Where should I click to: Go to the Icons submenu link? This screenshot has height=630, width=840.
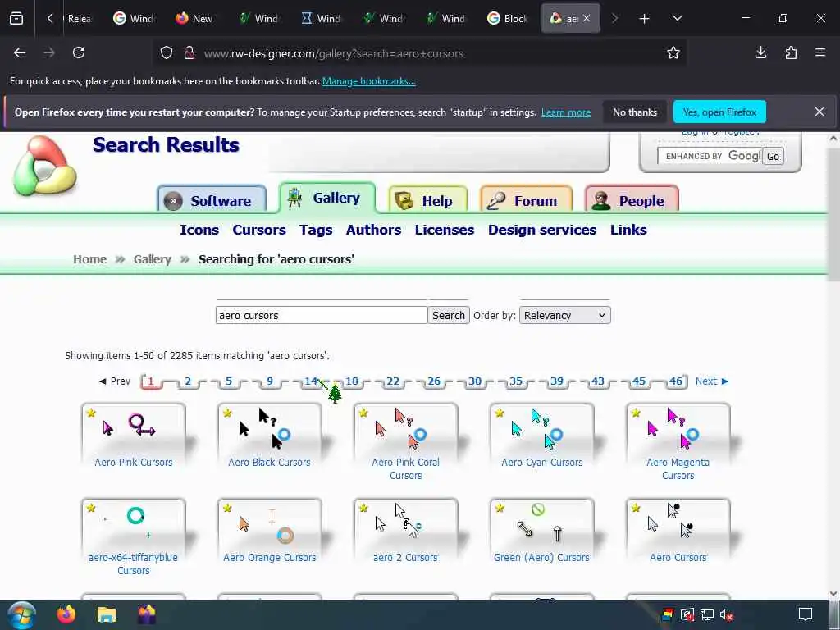point(199,230)
